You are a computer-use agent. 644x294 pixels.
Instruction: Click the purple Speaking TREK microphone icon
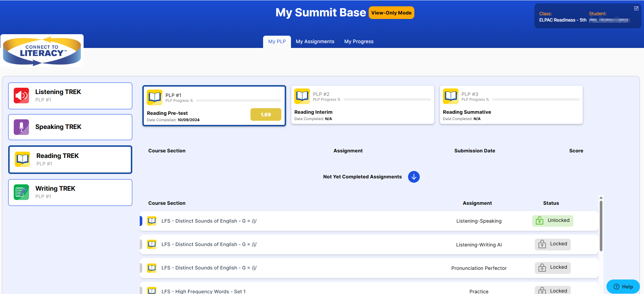click(x=22, y=127)
